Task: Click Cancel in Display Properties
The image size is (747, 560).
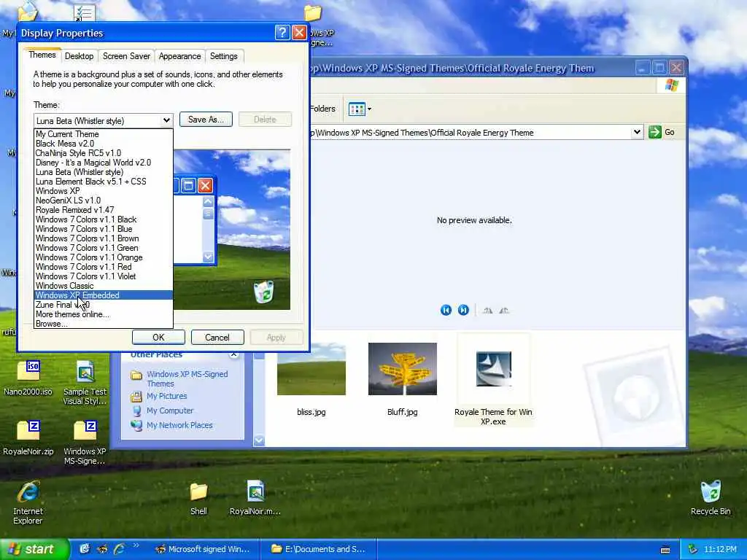Action: [x=217, y=338]
